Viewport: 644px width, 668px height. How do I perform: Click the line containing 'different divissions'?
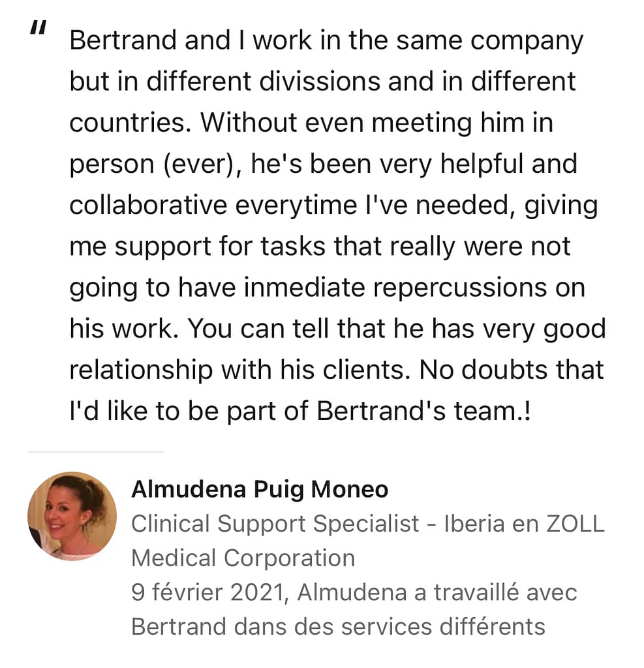[322, 82]
